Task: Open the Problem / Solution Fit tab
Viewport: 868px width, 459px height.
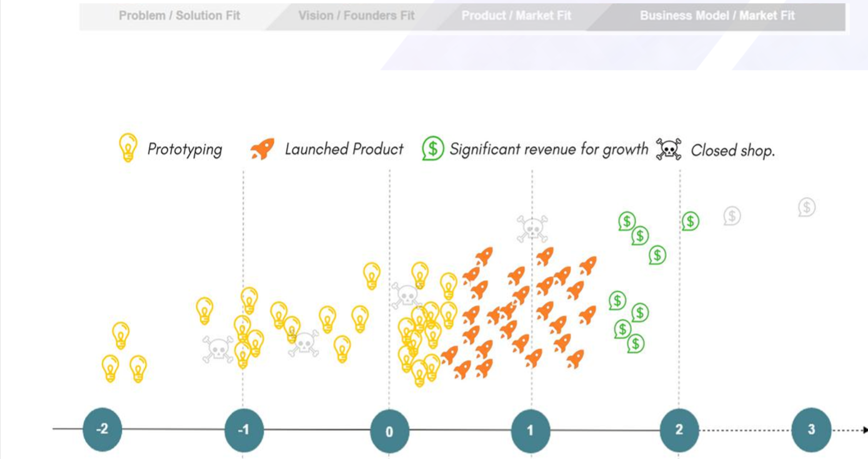Action: tap(179, 16)
